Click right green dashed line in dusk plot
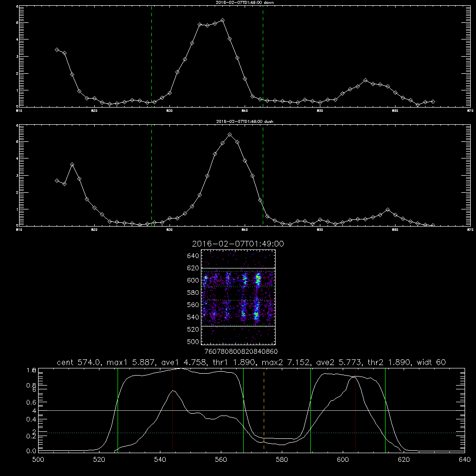This screenshot has height=476, width=476. (x=263, y=175)
